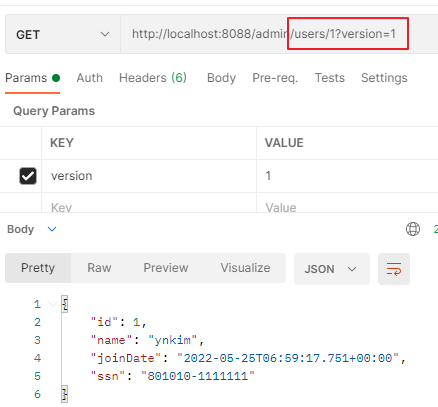Click the VALUE column header
The width and height of the screenshot is (438, 407).
284,143
